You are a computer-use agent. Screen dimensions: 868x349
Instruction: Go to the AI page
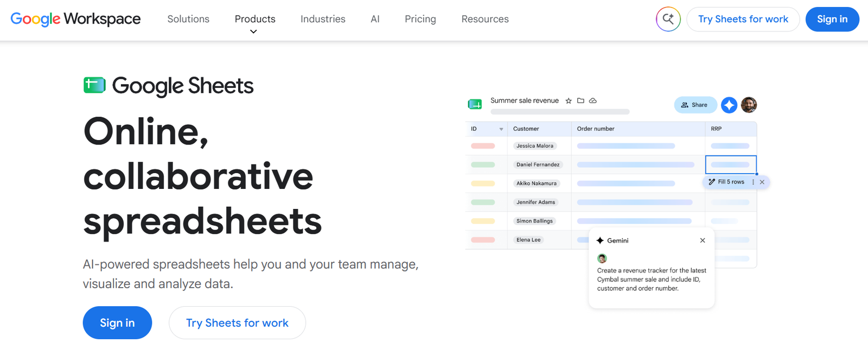[375, 19]
